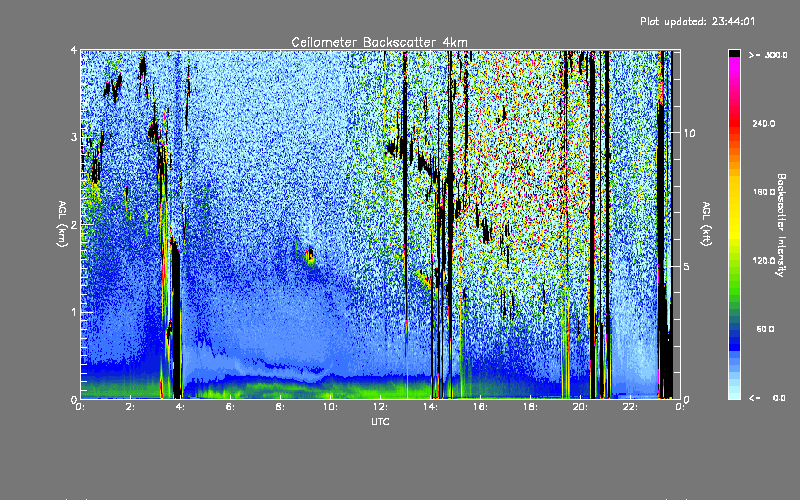
Task: Click the '180.0' colorbar label
Action: [764, 192]
